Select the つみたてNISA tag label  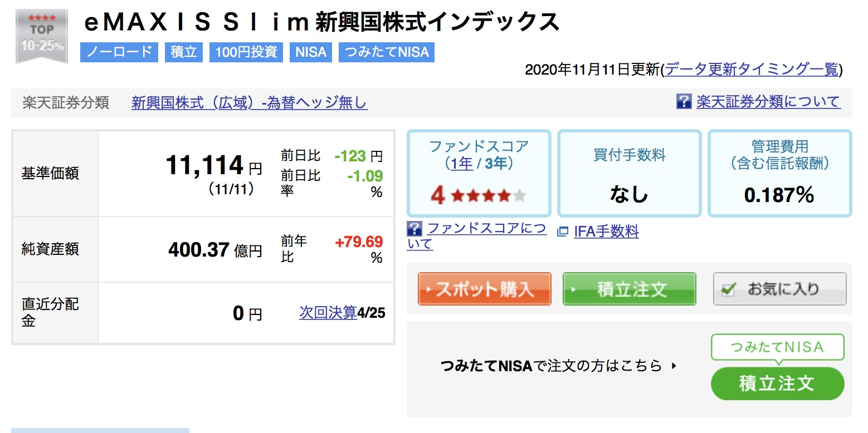pyautogui.click(x=387, y=52)
